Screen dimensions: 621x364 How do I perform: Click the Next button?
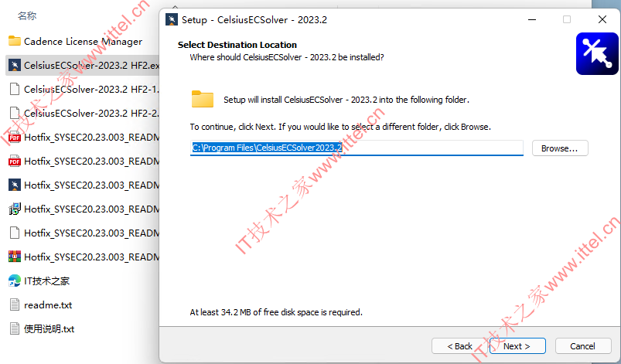[517, 346]
